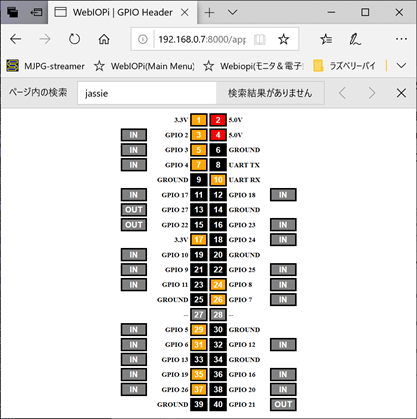Open the favorites hub list icon
This screenshot has width=417, height=419.
(x=326, y=39)
